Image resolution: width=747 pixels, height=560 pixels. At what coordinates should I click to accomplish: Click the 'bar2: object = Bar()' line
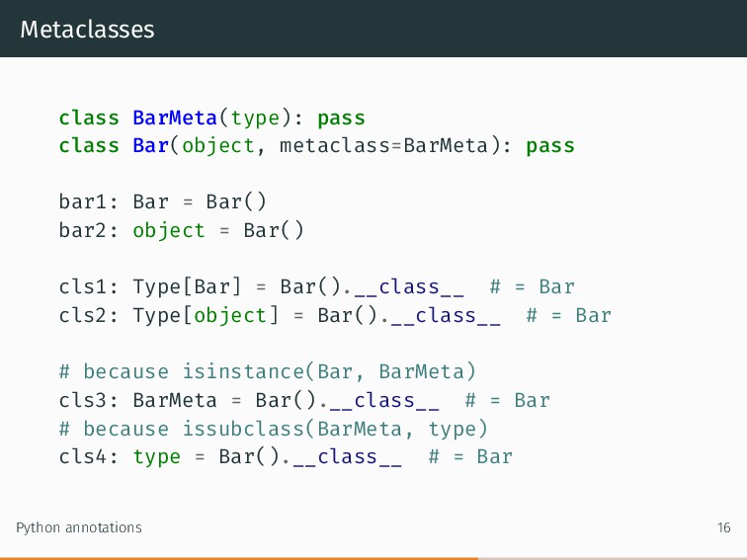[x=181, y=230]
